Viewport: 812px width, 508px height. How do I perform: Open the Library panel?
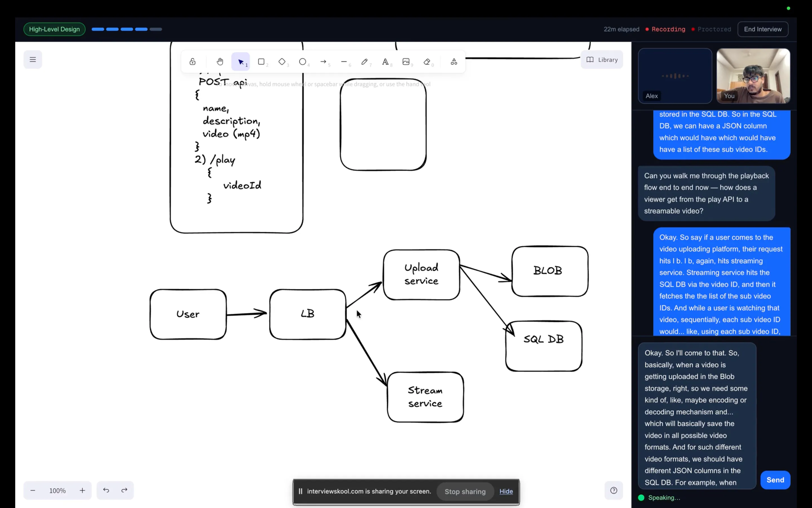tap(602, 60)
